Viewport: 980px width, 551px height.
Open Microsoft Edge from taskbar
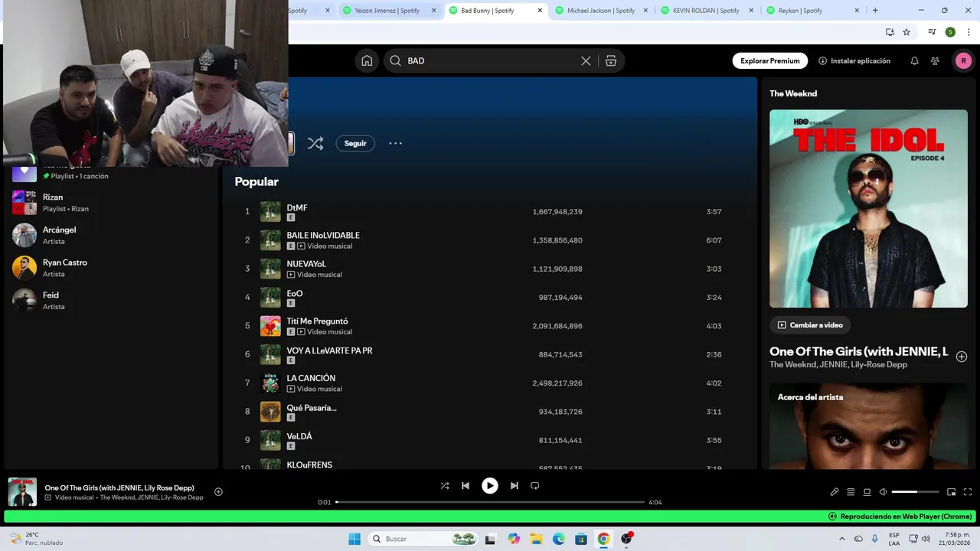[559, 539]
